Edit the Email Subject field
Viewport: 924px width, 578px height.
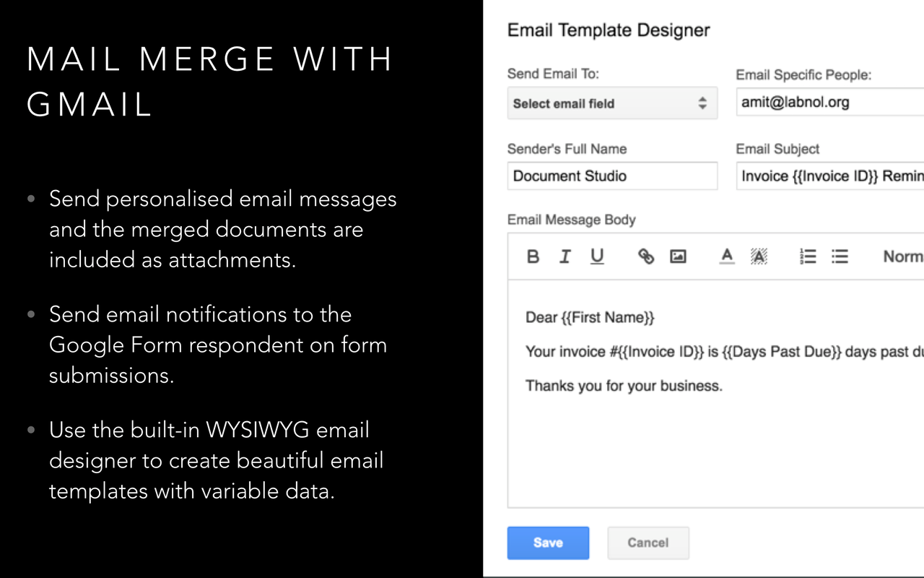830,176
